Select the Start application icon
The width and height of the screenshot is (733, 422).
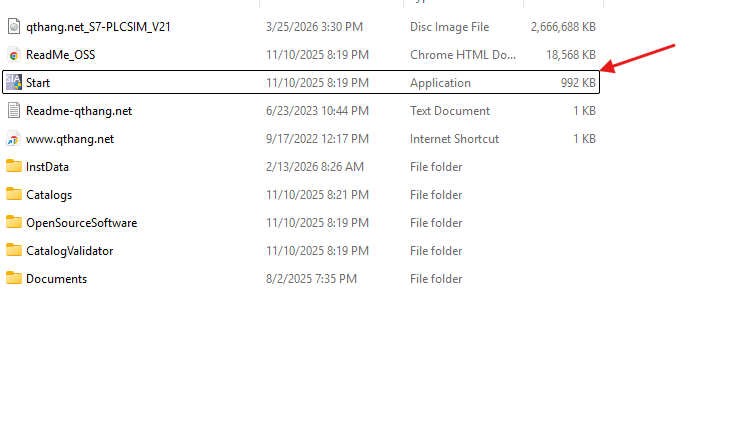(x=14, y=83)
